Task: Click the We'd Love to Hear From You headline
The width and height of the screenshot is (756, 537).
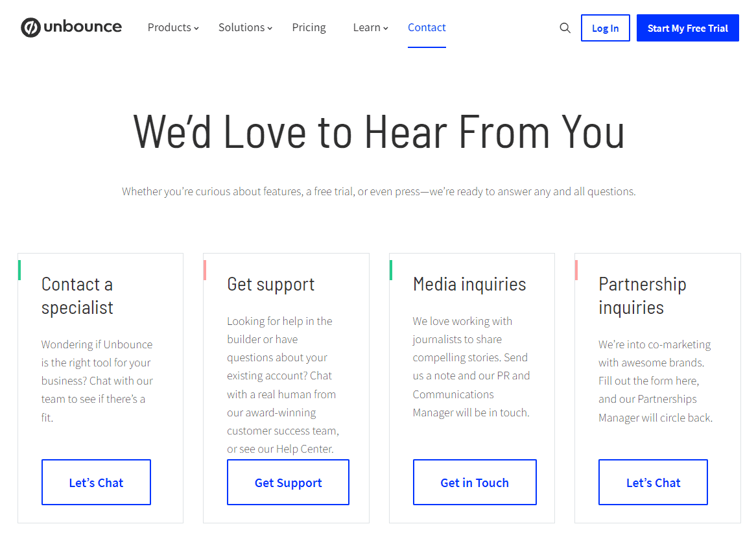Action: pos(379,132)
